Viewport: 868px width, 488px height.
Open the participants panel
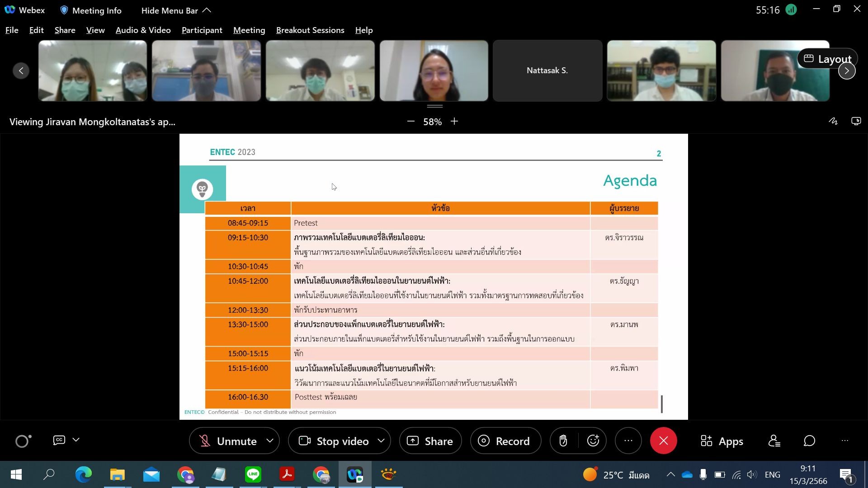click(x=774, y=441)
